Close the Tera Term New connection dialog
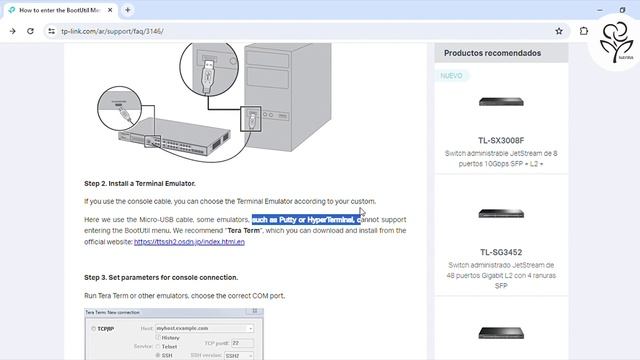 (255, 311)
